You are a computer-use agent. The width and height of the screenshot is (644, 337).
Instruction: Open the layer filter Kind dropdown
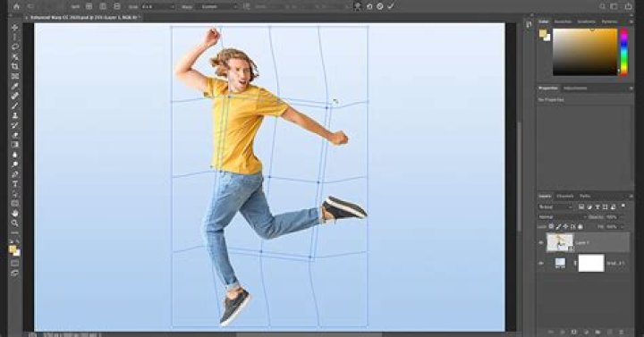(x=555, y=206)
